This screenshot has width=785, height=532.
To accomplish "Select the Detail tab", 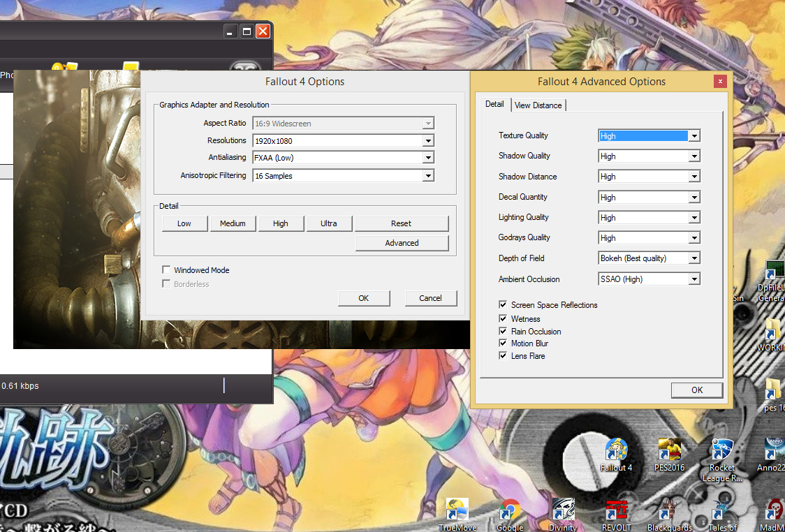I will pos(494,104).
